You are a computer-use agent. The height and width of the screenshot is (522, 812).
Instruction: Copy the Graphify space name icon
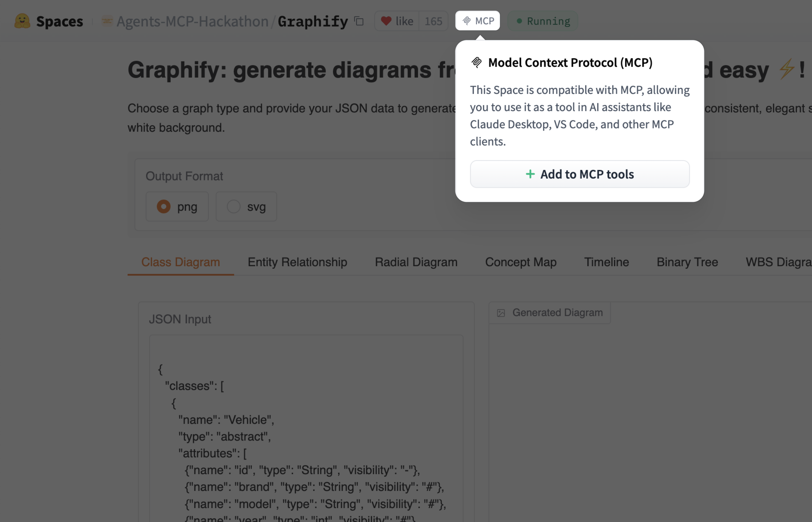click(x=359, y=21)
